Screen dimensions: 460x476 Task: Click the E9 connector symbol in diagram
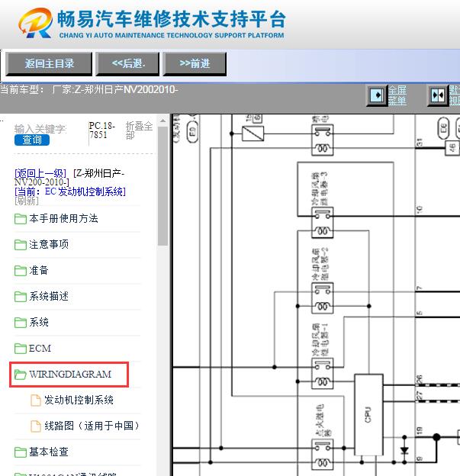click(192, 132)
